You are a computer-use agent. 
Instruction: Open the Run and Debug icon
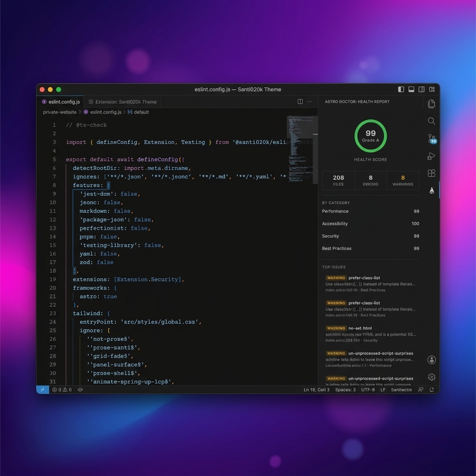[431, 156]
